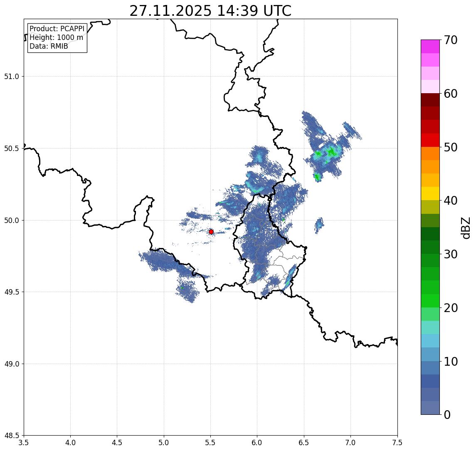This screenshot has width=476, height=451.
Task: Click colorbar tick label 10
Action: (450, 361)
